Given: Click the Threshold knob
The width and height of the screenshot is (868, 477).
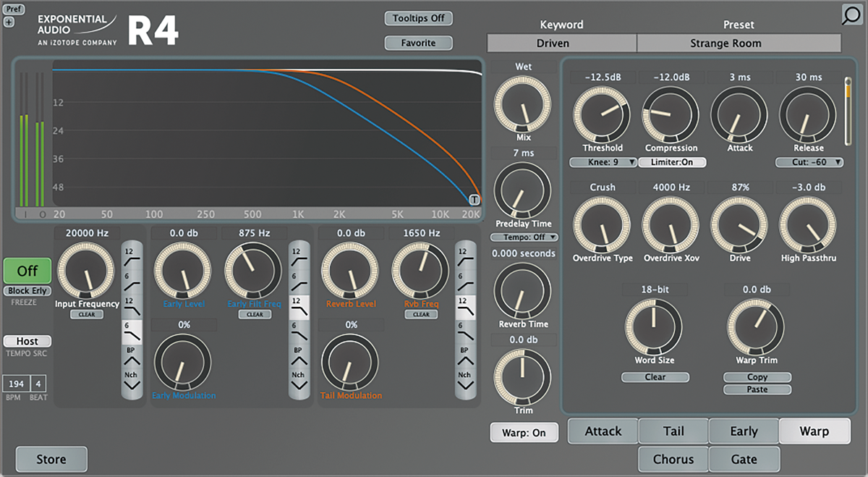Looking at the screenshot, I should pos(603,115).
